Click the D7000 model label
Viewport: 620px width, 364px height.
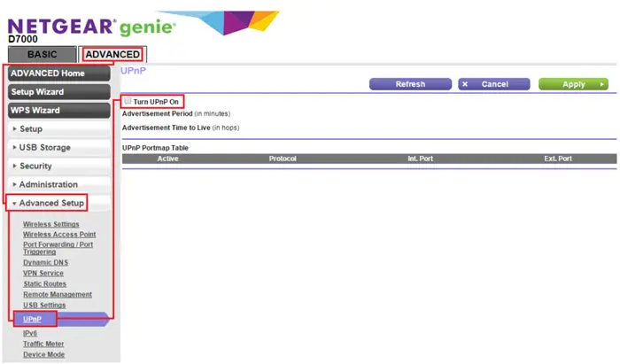(23, 39)
